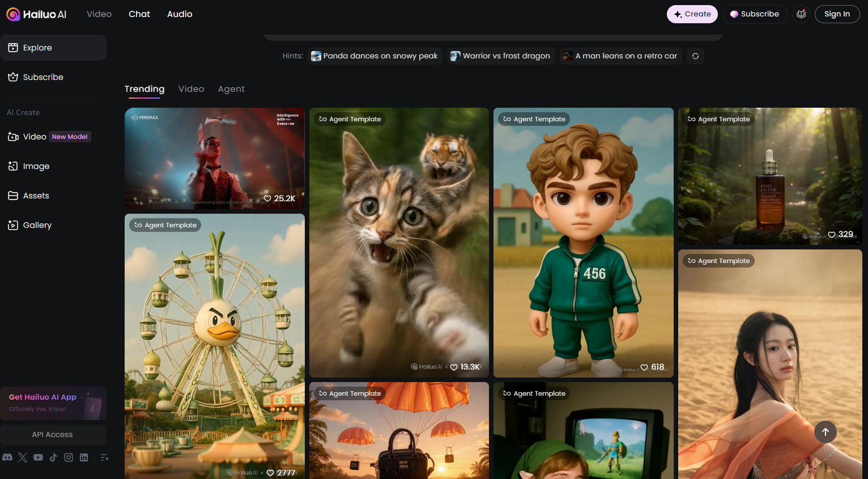Screen dimensions: 868x479
Task: Click Agent Template badge on handbag card
Action: pyautogui.click(x=350, y=393)
